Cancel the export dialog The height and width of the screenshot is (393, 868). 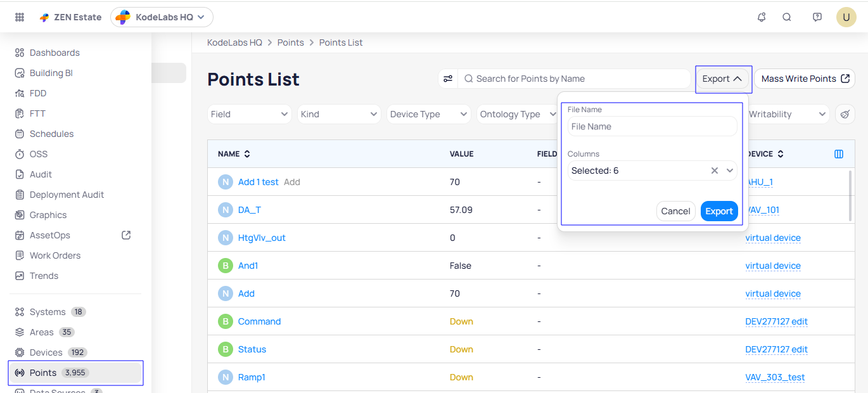pos(675,211)
